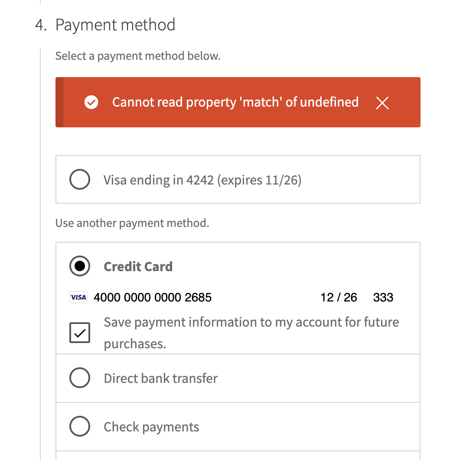Click the saved card option row
The width and height of the screenshot is (476, 460).
click(x=238, y=179)
